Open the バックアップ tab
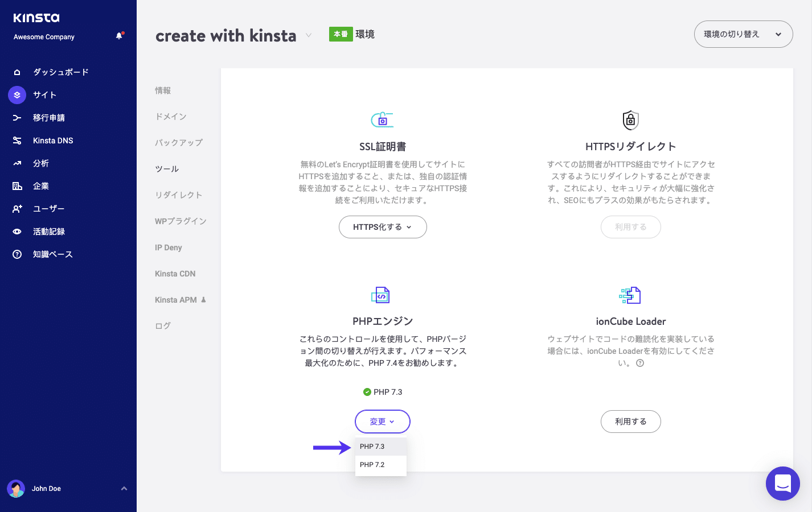812x512 pixels. point(178,142)
